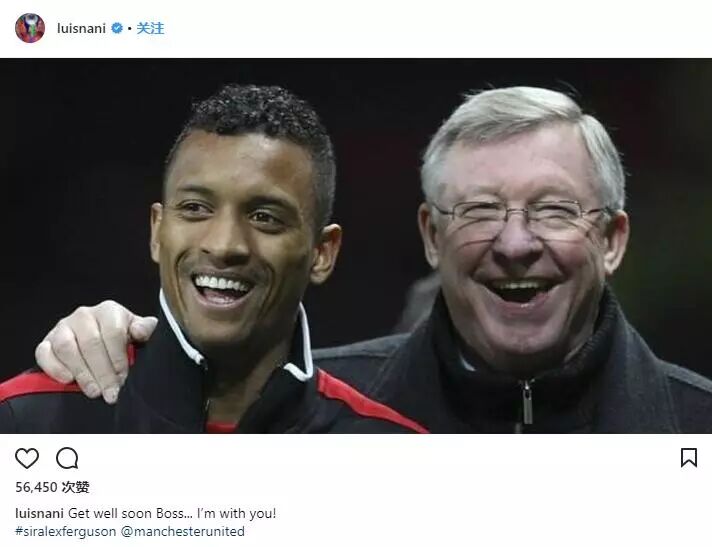
Task: Click the jacket zipper in the photo
Action: [x=527, y=404]
